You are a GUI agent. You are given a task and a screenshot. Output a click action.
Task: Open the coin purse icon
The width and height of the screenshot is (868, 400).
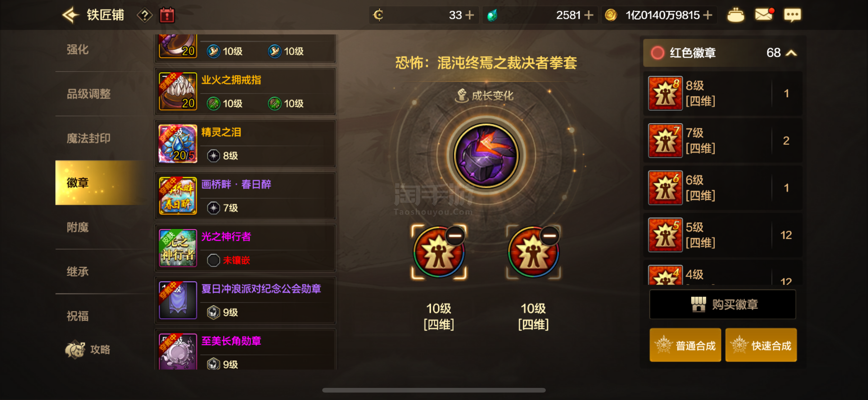735,15
